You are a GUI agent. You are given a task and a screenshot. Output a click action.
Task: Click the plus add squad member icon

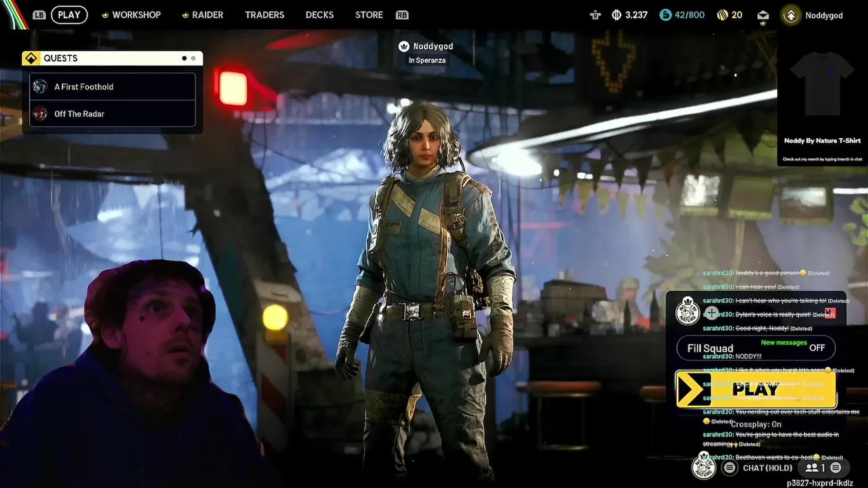pyautogui.click(x=711, y=312)
